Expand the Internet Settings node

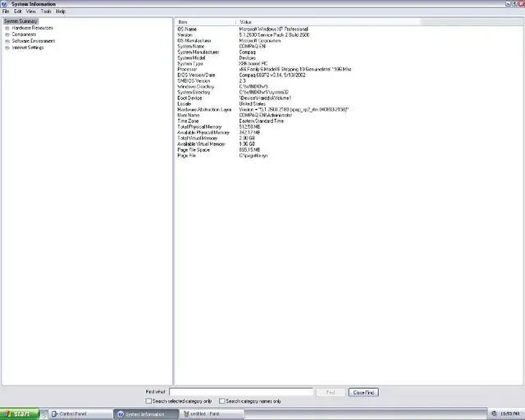point(7,48)
